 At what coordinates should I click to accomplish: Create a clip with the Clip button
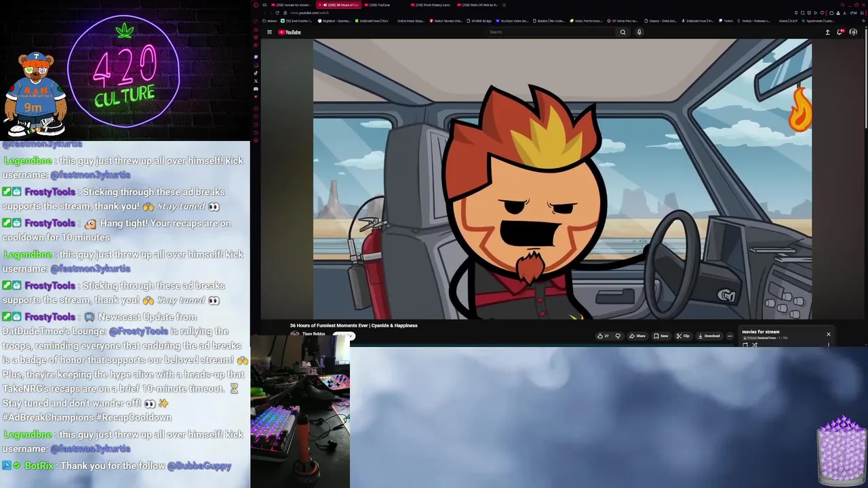click(x=682, y=335)
